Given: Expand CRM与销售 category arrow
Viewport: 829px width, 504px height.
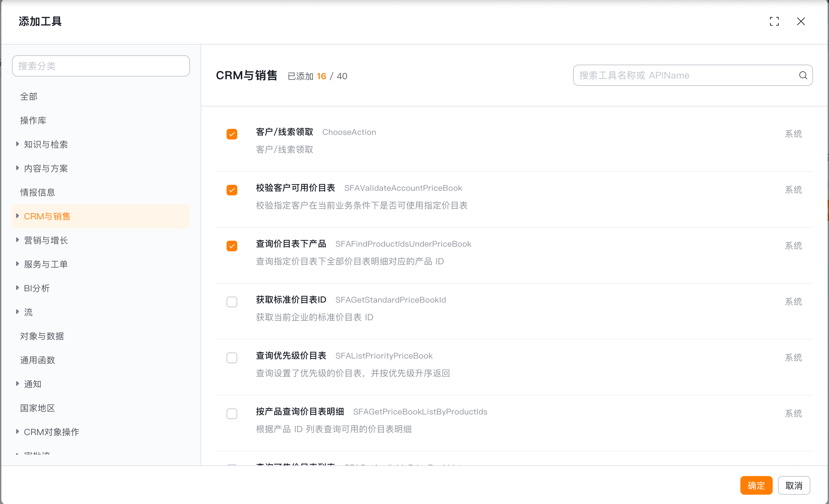Looking at the screenshot, I should pyautogui.click(x=18, y=216).
